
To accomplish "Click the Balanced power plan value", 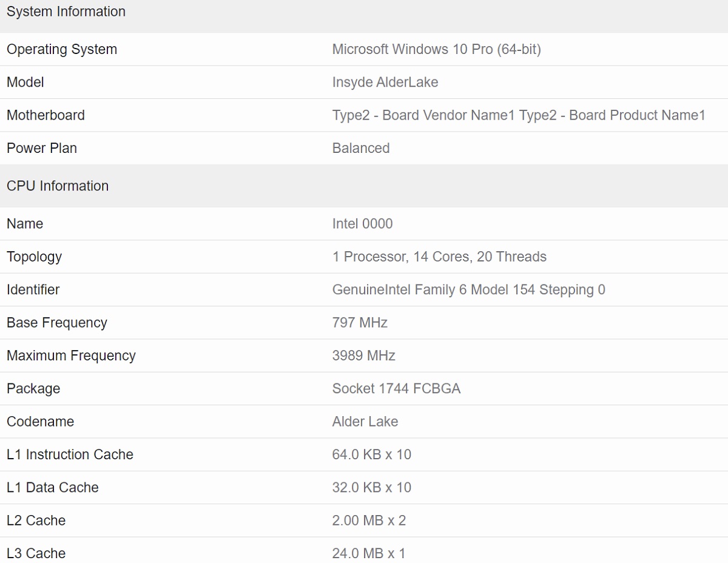I will coord(360,148).
